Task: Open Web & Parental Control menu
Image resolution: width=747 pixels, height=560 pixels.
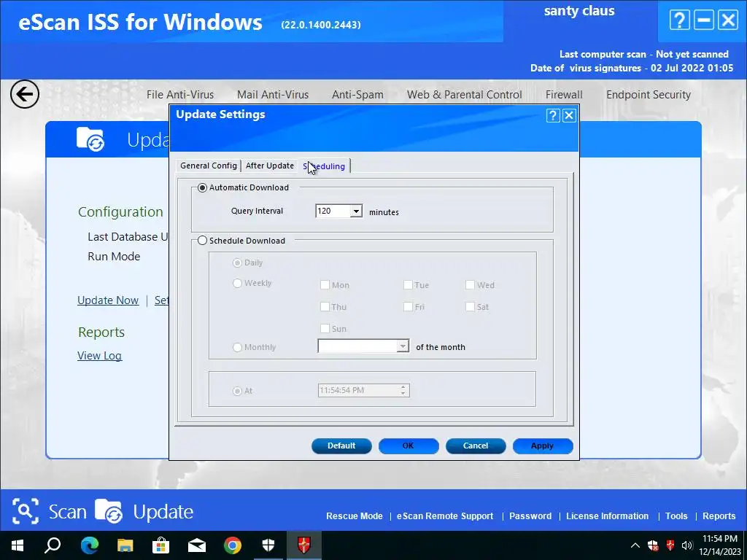Action: [465, 95]
